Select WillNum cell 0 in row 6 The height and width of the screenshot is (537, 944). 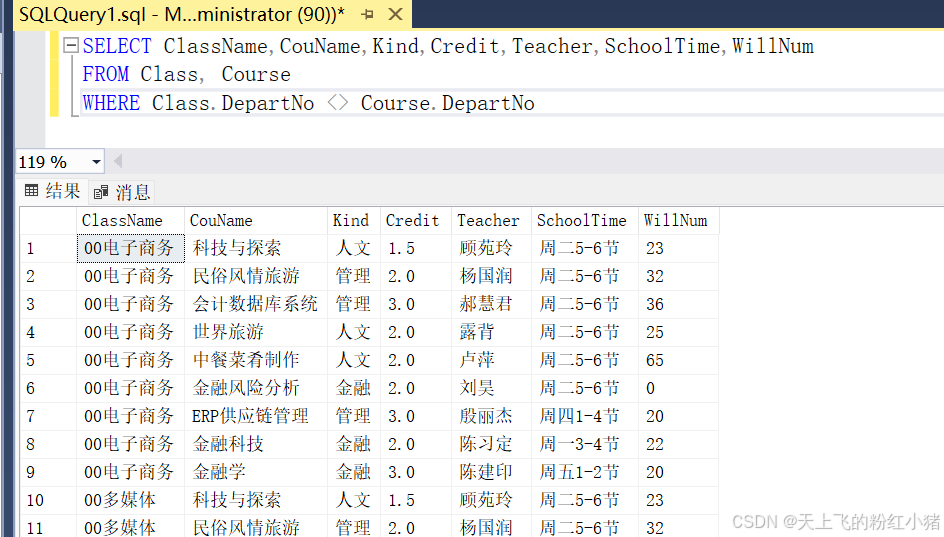tap(678, 389)
